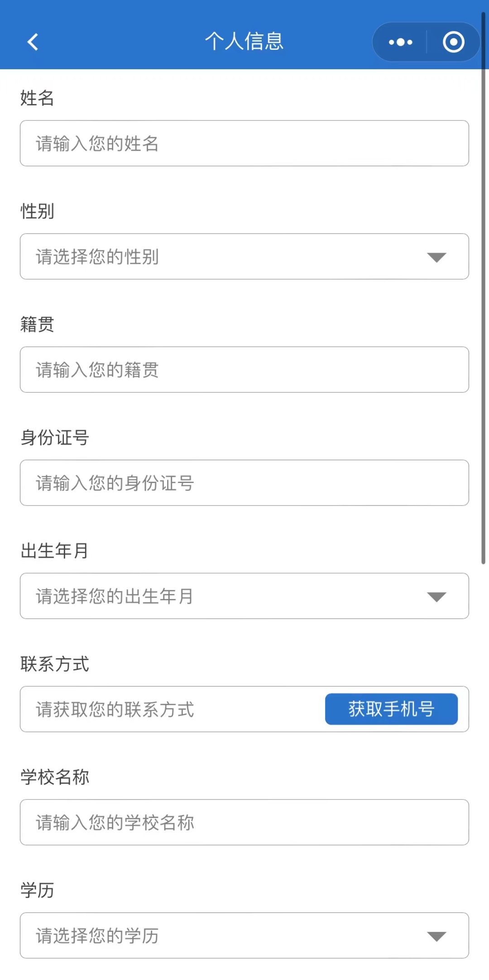
Task: Click the 身份证号 input field
Action: 244,483
